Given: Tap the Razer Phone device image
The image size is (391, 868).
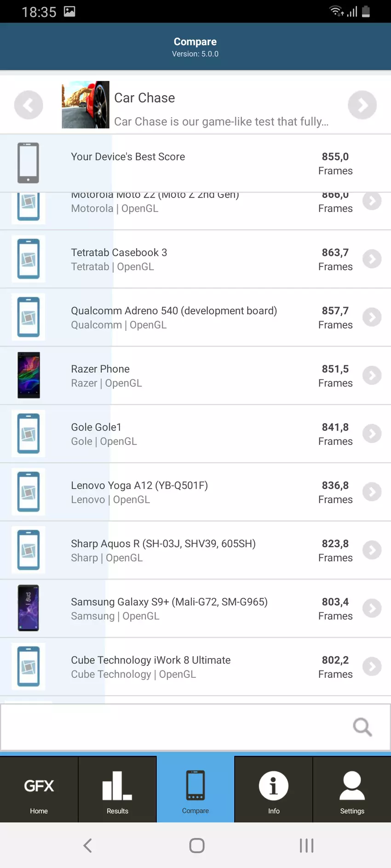Looking at the screenshot, I should tap(29, 375).
